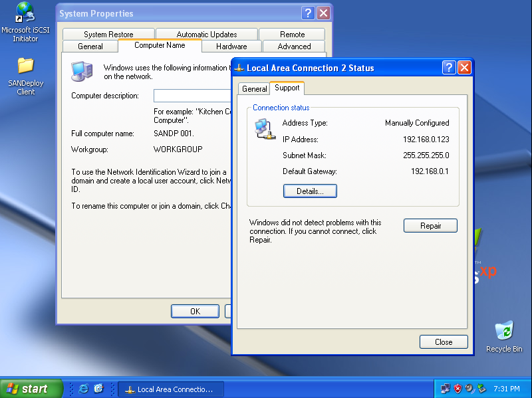Viewport: 532px width, 398px height.
Task: Focus the Computer description input field
Action: 192,96
